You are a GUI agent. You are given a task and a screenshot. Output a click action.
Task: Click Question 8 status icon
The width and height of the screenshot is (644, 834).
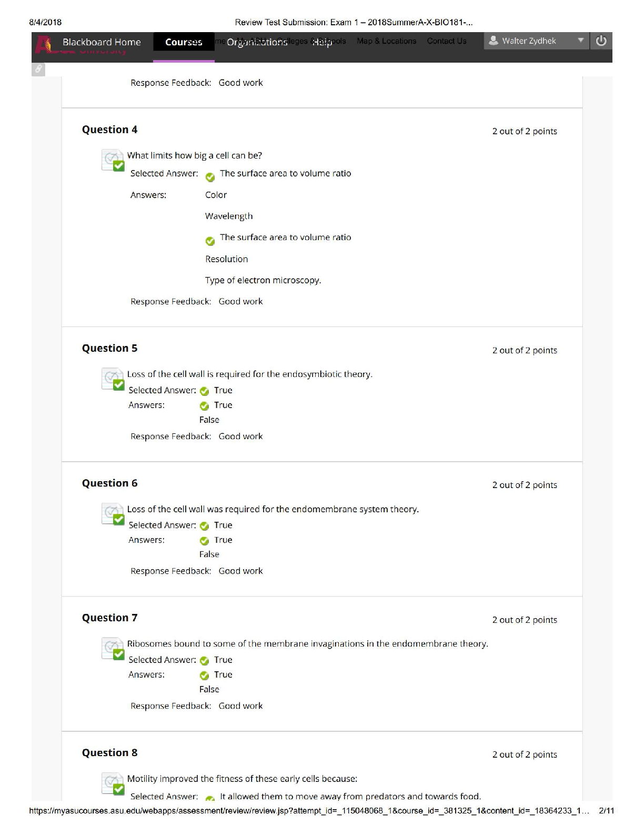pos(113,783)
